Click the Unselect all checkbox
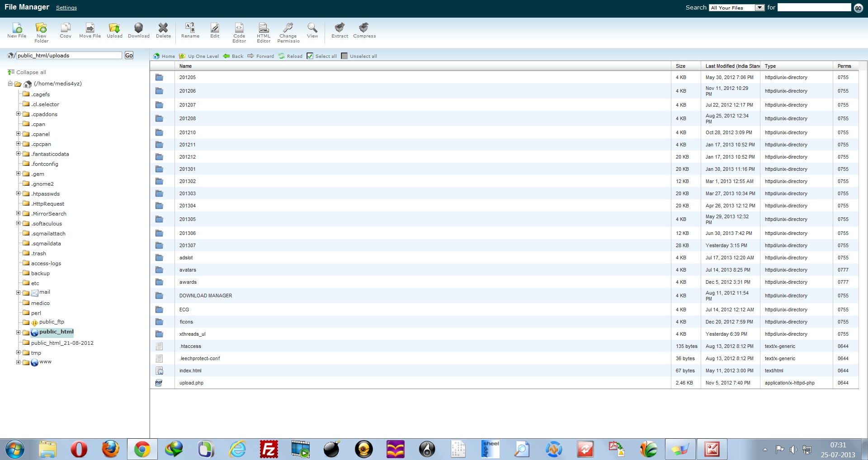 pyautogui.click(x=344, y=56)
